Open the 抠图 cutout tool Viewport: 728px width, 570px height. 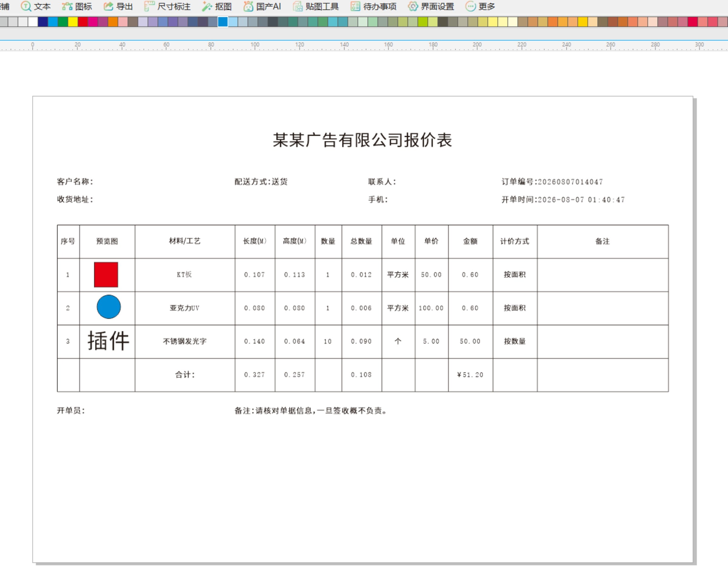click(x=217, y=6)
